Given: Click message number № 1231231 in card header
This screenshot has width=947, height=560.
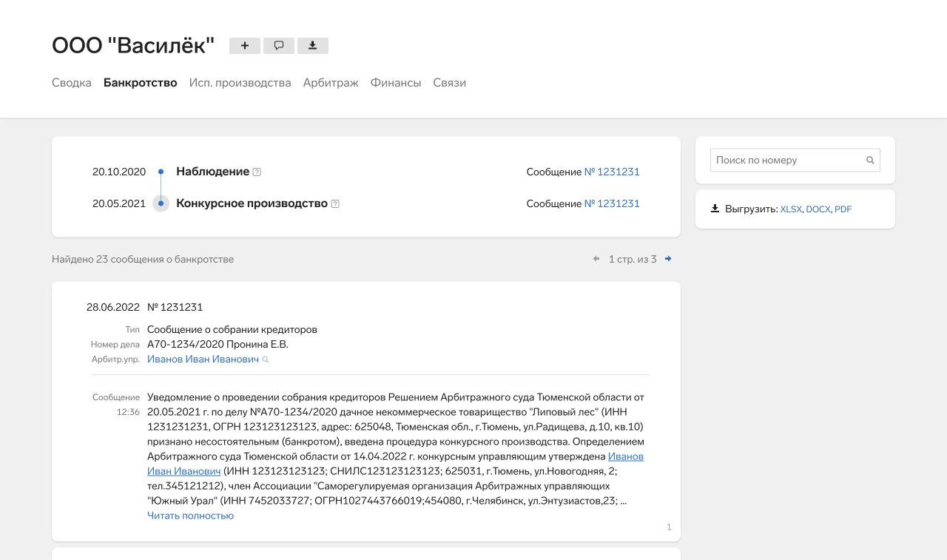Looking at the screenshot, I should (x=175, y=307).
